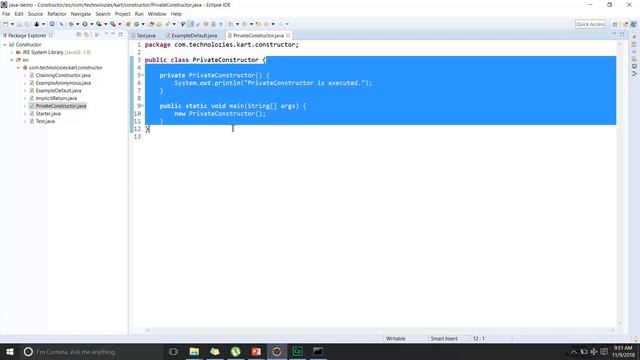This screenshot has width=640, height=360.
Task: Fold the constructor at line 5
Action: (142, 75)
